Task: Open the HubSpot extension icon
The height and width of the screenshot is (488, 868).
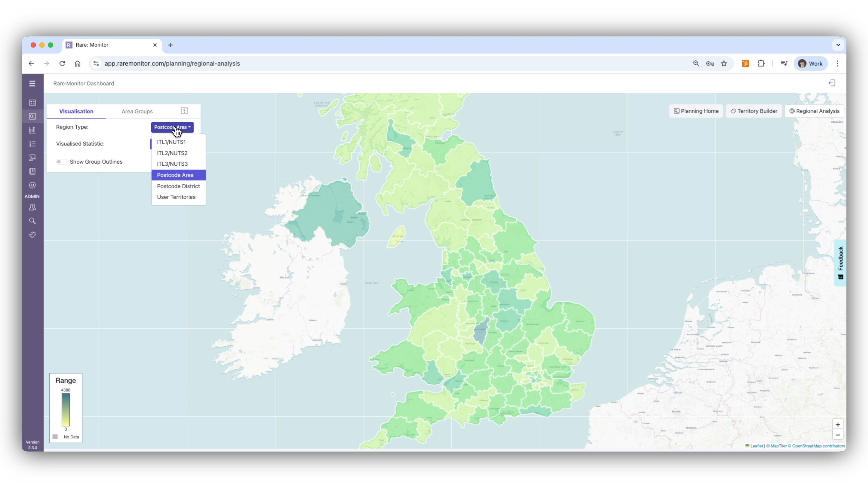Action: coord(745,63)
